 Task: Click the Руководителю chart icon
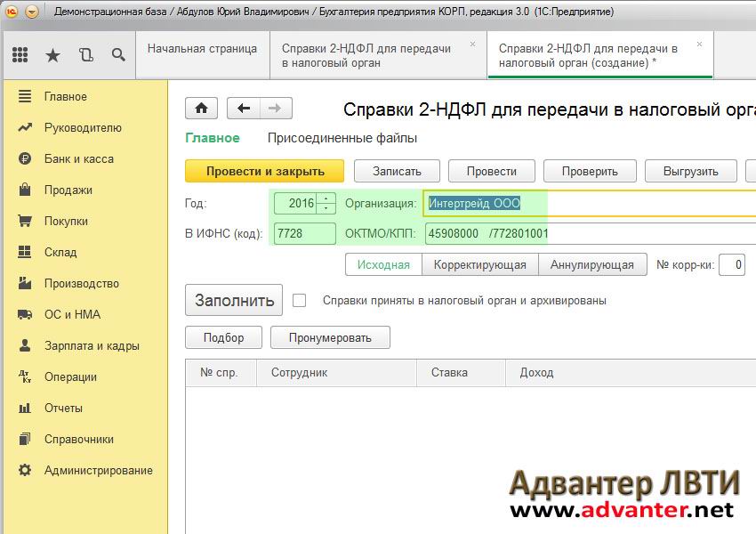click(25, 127)
